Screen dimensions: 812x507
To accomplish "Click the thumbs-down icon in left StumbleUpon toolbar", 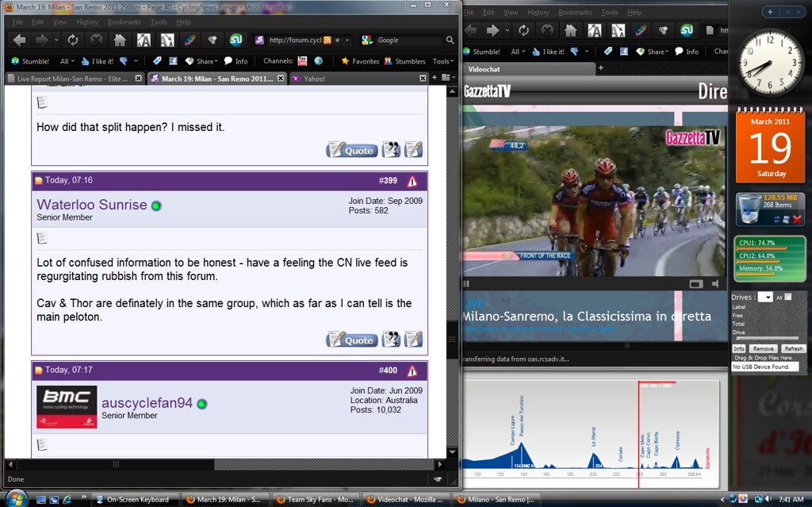I will (123, 61).
